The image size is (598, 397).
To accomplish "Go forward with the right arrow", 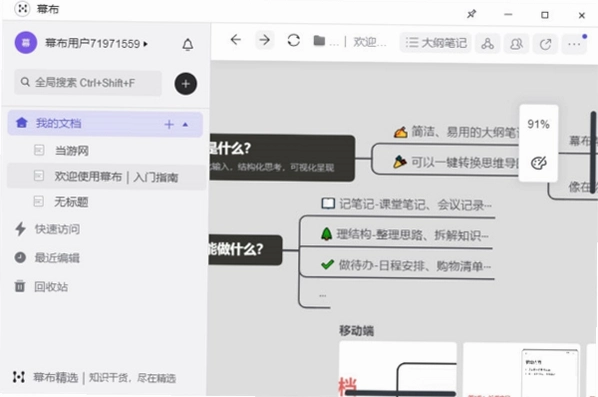I will (264, 40).
